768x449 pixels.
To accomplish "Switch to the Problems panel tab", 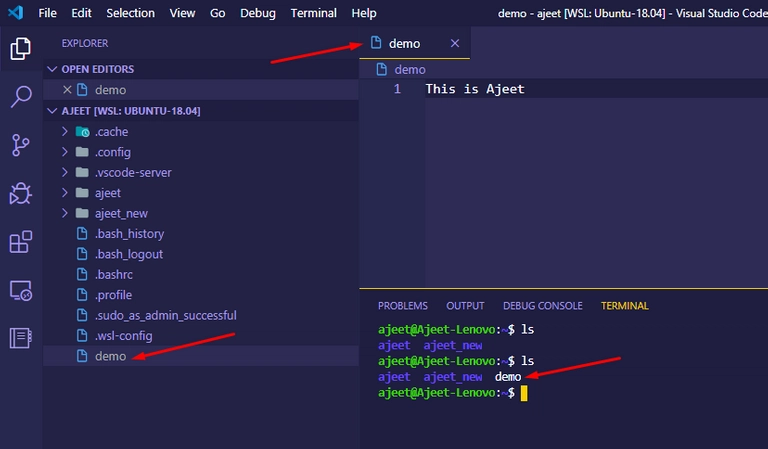I will click(x=403, y=306).
